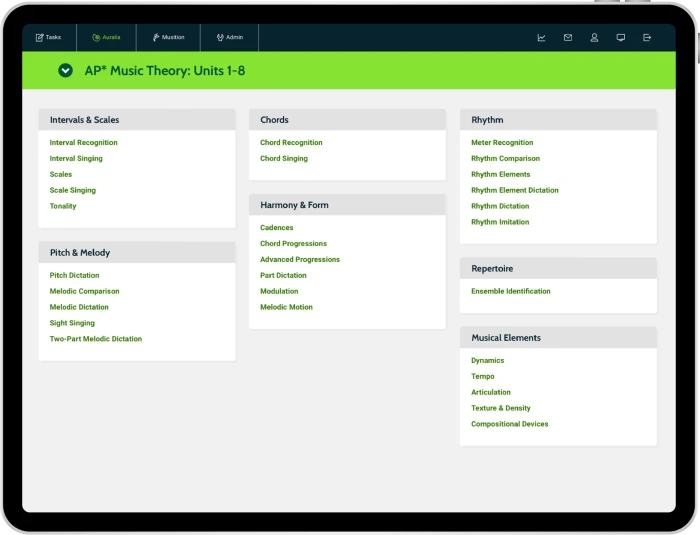Click the Harmony & Form section header

pyautogui.click(x=294, y=205)
